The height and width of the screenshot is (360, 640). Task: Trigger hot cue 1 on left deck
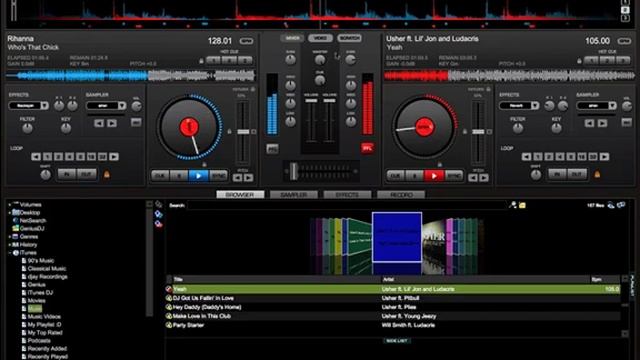213,61
